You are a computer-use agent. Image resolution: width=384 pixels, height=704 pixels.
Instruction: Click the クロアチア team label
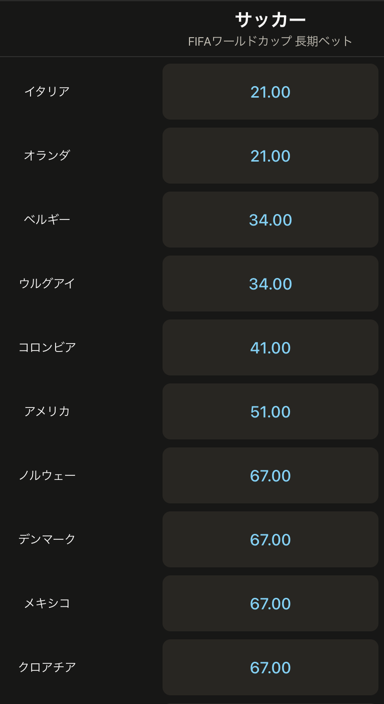pos(47,667)
